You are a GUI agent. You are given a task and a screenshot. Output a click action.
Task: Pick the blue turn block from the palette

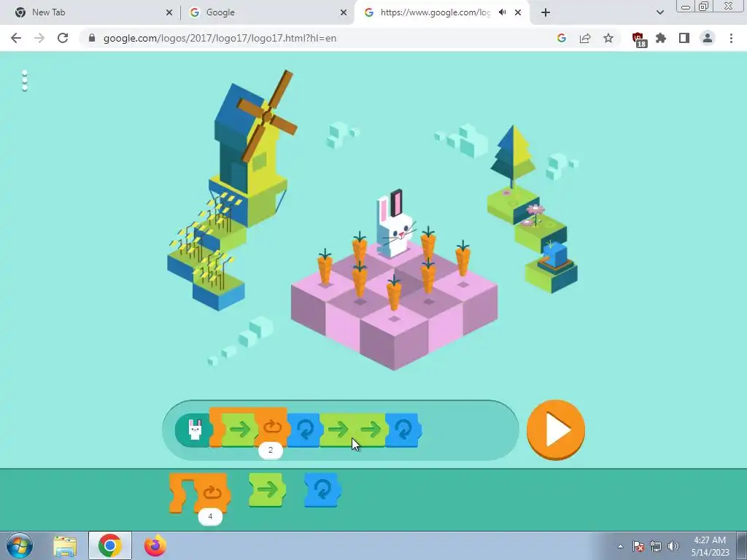322,489
